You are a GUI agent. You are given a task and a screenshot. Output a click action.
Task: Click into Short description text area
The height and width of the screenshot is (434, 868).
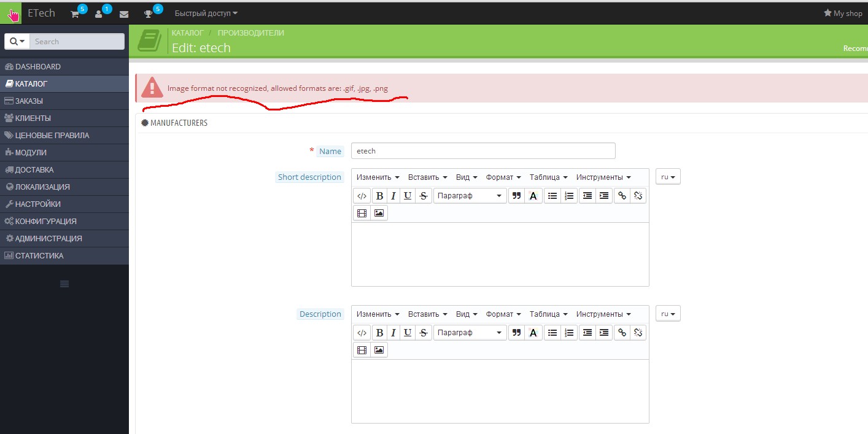tap(500, 254)
